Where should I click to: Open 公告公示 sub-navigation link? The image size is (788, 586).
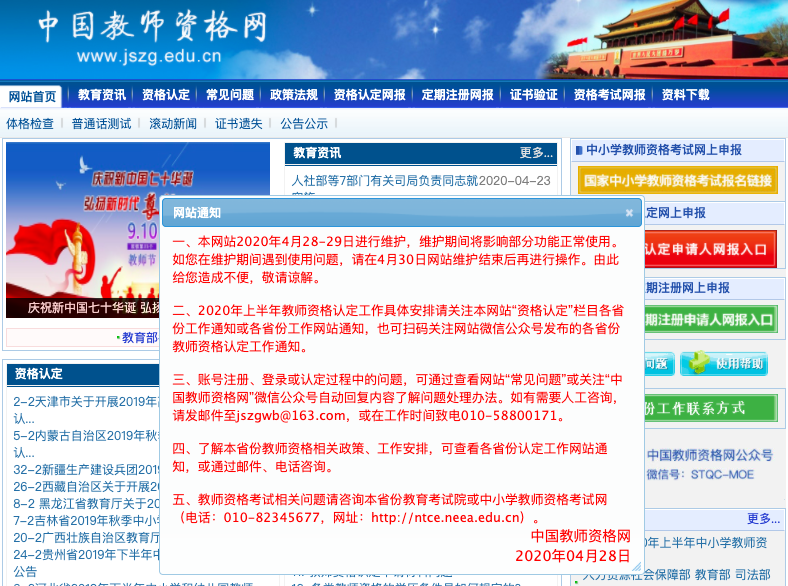pos(304,124)
